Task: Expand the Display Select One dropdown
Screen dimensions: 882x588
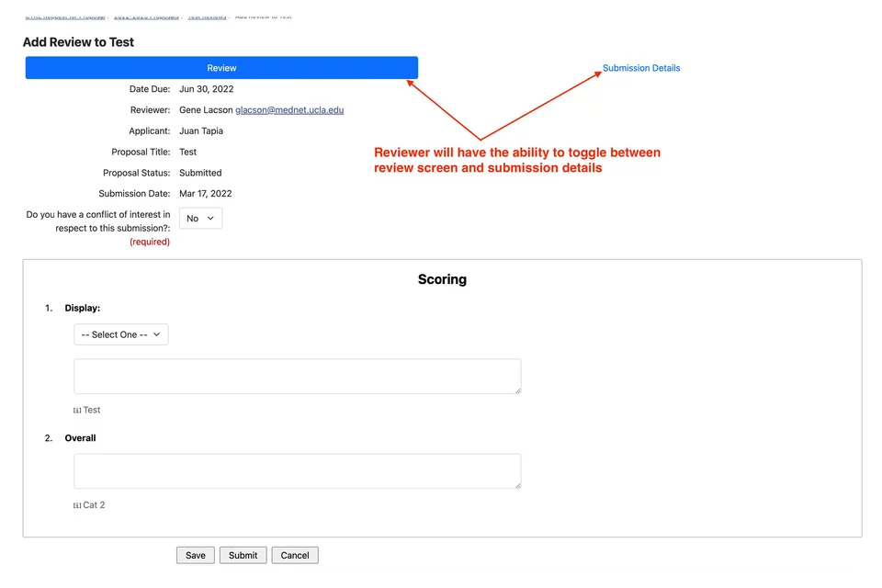Action: click(x=121, y=334)
